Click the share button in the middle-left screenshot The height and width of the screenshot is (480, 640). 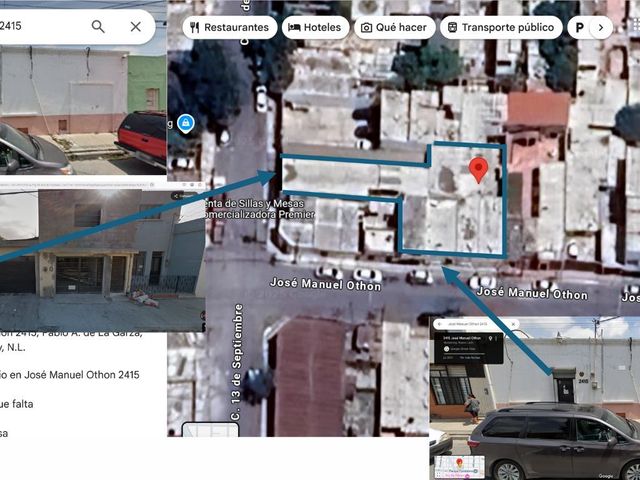coord(186,196)
